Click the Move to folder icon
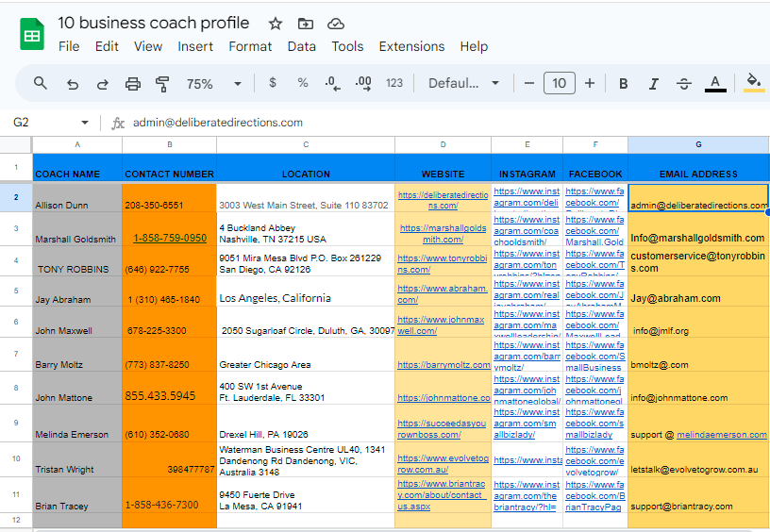The width and height of the screenshot is (770, 532). [x=306, y=24]
